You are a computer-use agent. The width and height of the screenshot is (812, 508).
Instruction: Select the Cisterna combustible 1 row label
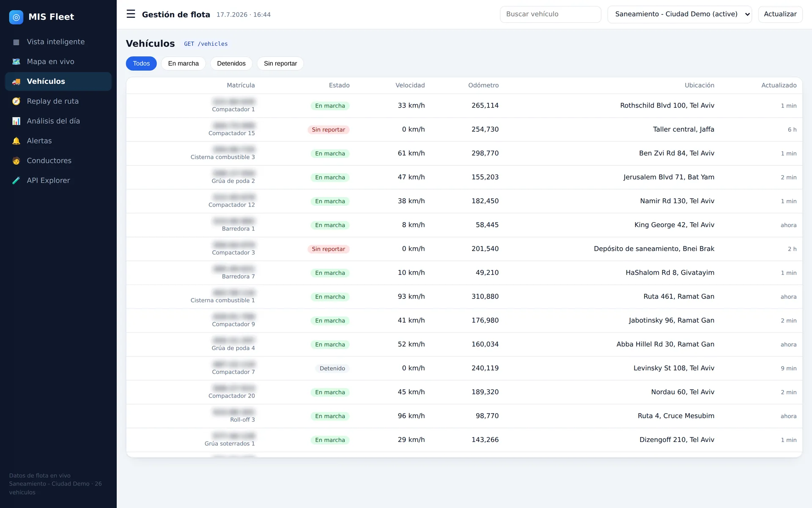point(222,301)
